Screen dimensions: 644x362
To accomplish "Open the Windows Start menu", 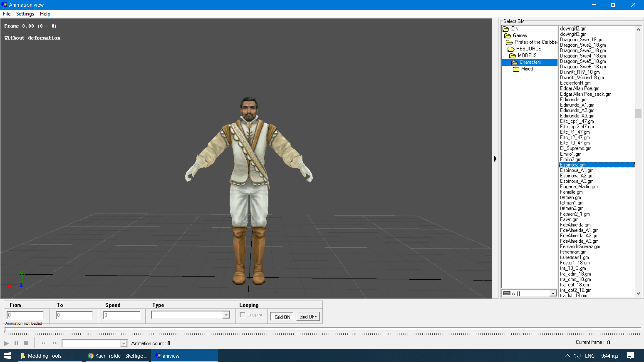I will [7, 356].
